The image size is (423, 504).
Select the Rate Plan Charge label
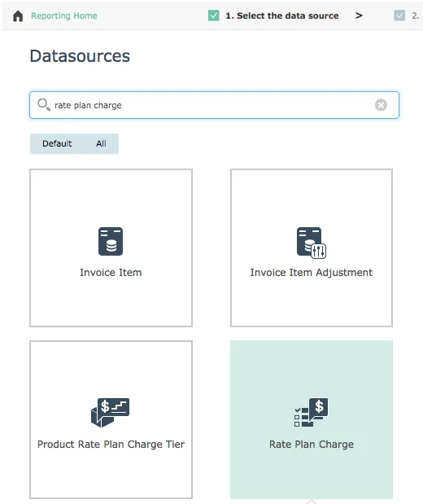312,445
